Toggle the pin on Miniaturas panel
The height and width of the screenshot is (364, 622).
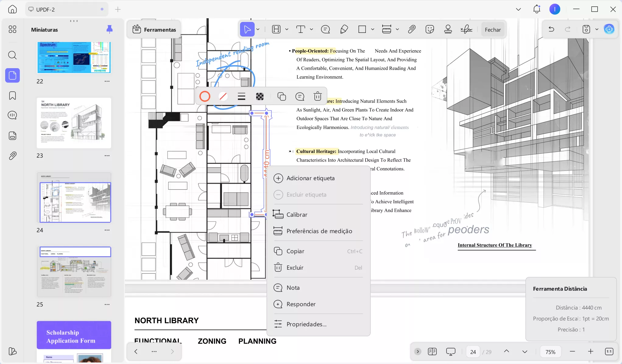click(x=109, y=29)
